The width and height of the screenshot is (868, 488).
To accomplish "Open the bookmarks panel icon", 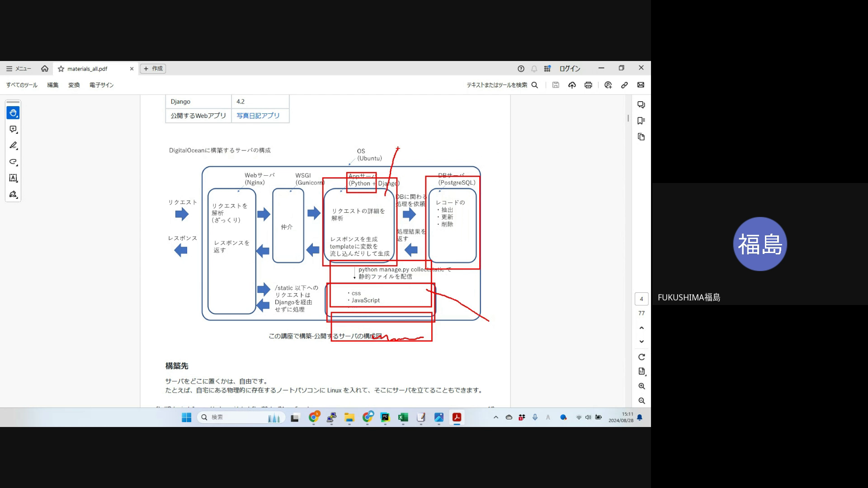I will pos(641,121).
